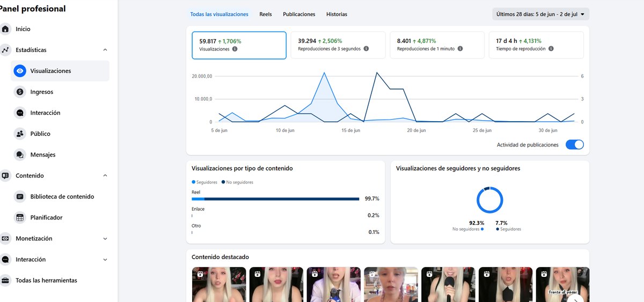Click the Inicio home icon
This screenshot has height=302, width=644.
[5, 29]
